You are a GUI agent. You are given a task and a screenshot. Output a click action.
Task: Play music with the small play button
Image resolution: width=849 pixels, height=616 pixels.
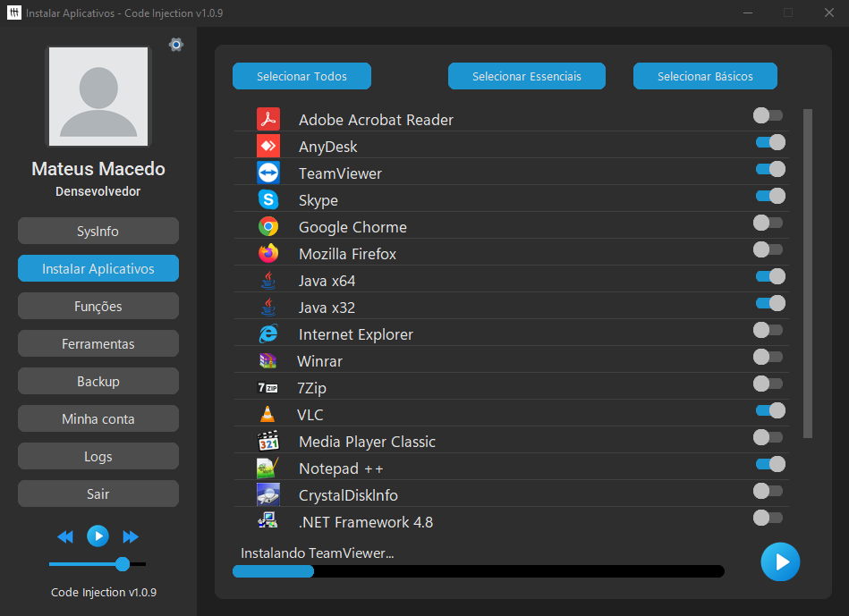[x=98, y=536]
